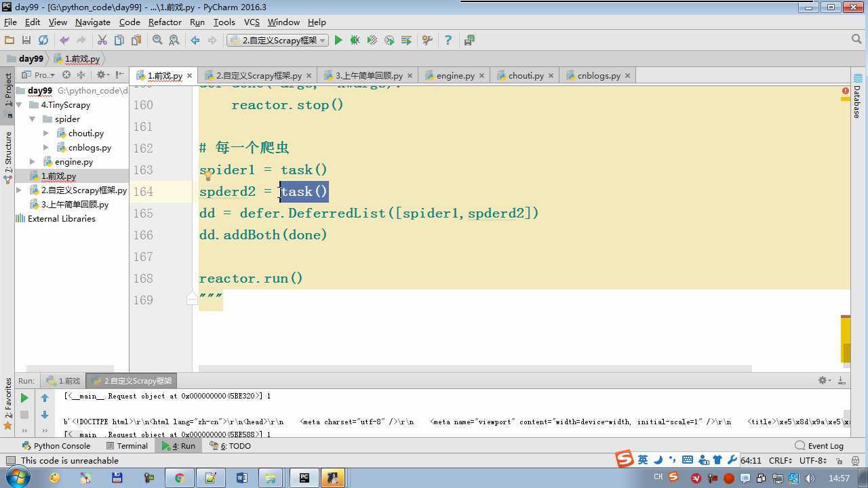Viewport: 868px width, 488px height.
Task: Open the Refactor menu
Action: click(x=165, y=22)
